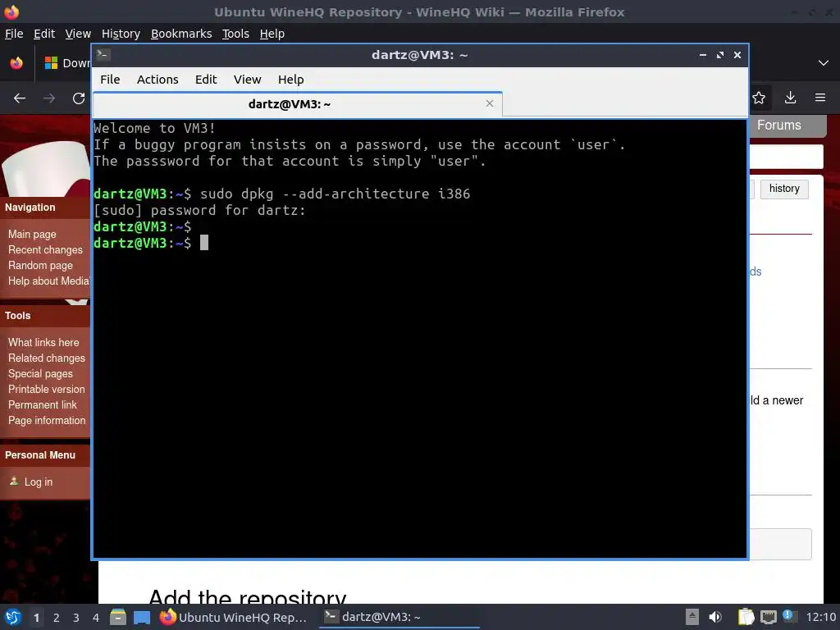This screenshot has height=630, width=840.
Task: Open the terminal Edit menu
Action: [x=206, y=80]
